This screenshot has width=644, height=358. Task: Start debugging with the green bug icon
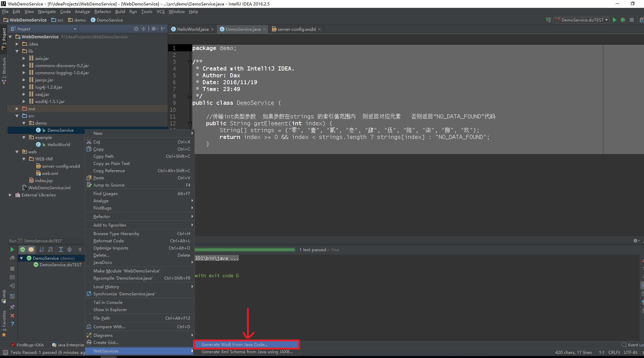[623, 20]
